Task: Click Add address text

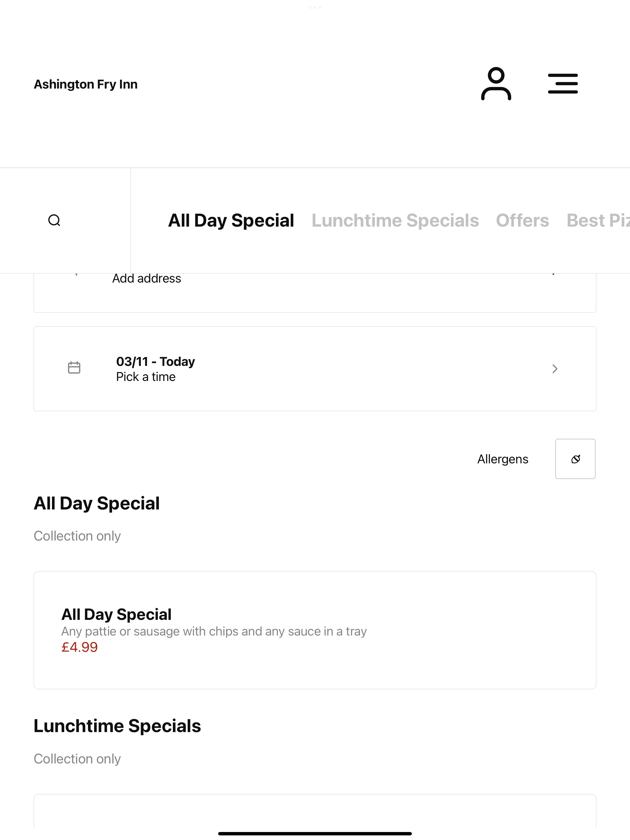Action: 146,278
